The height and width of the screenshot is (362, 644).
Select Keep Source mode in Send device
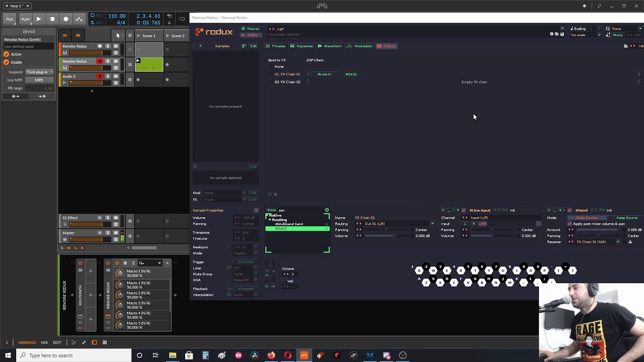point(626,218)
